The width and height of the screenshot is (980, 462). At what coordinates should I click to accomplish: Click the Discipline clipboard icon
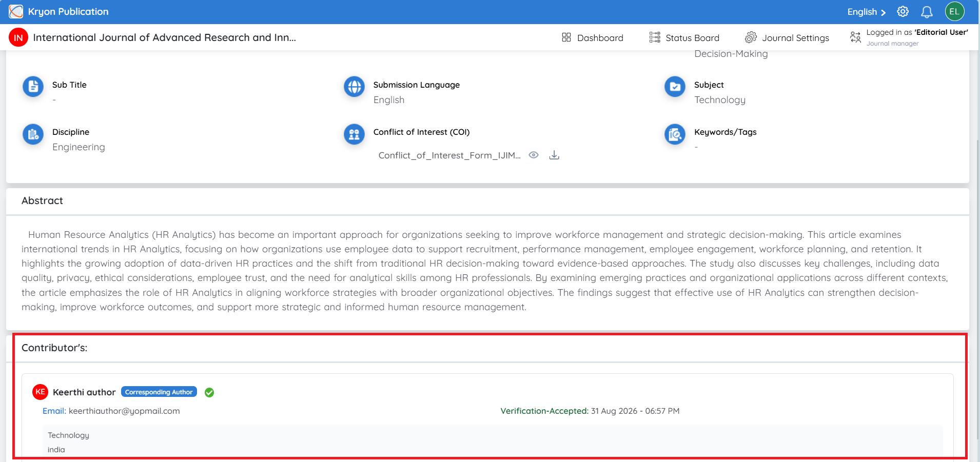(x=33, y=134)
